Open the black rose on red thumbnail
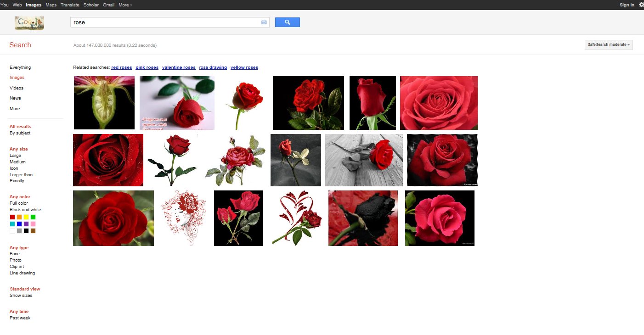This screenshot has height=335, width=644. [x=363, y=218]
